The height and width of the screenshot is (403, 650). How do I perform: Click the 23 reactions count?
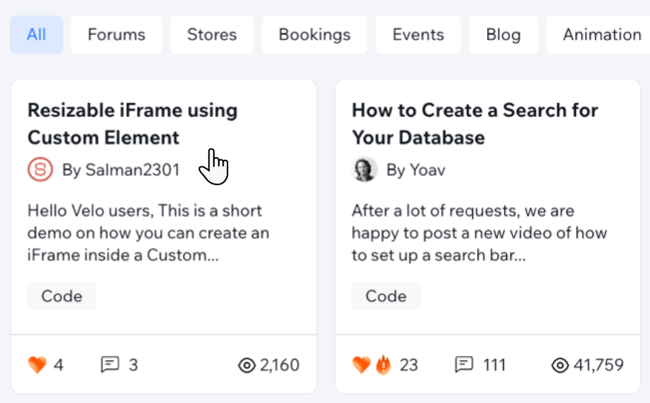408,365
